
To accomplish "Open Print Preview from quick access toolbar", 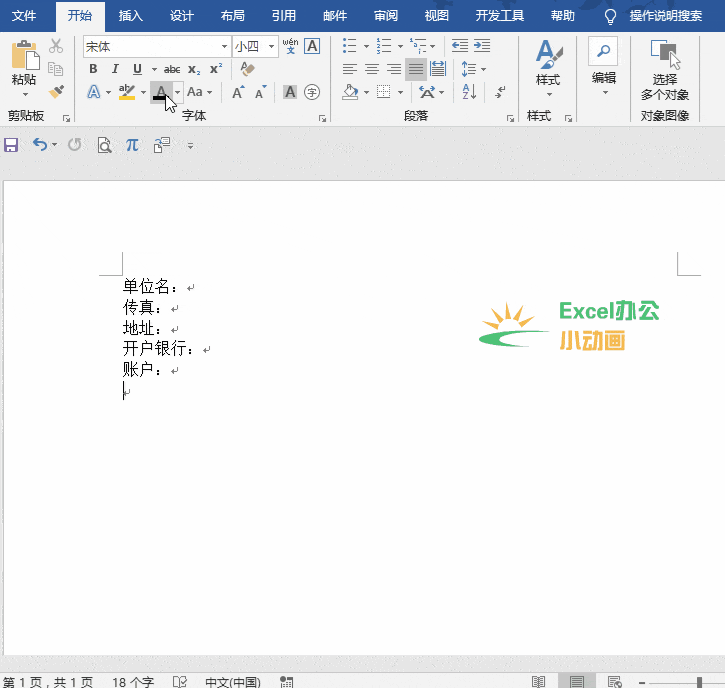I will 104,145.
